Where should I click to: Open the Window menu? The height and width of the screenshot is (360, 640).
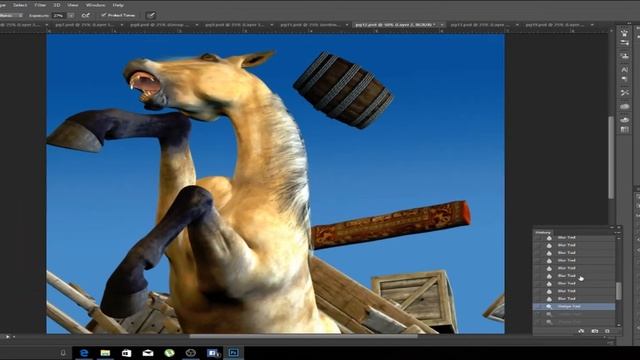pos(95,5)
